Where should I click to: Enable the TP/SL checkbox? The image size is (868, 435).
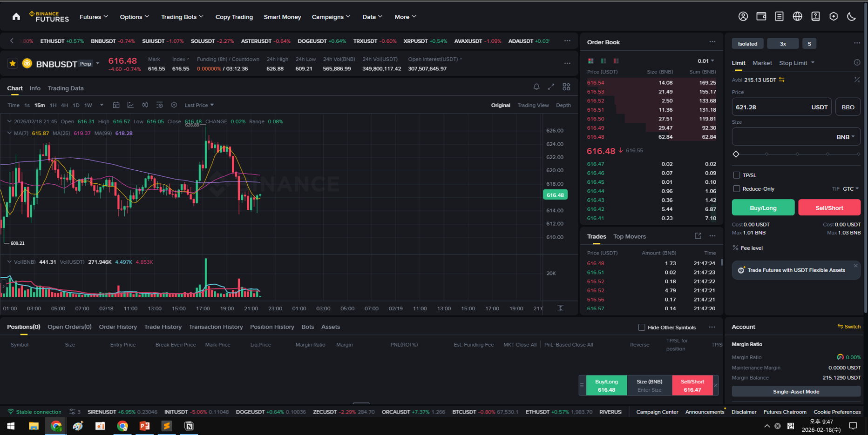pyautogui.click(x=736, y=175)
